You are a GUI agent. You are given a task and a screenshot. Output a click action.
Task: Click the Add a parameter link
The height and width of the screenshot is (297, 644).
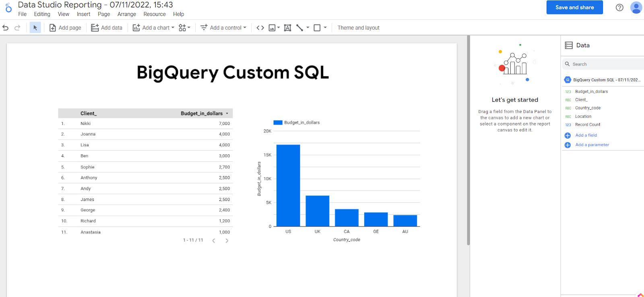click(x=592, y=145)
